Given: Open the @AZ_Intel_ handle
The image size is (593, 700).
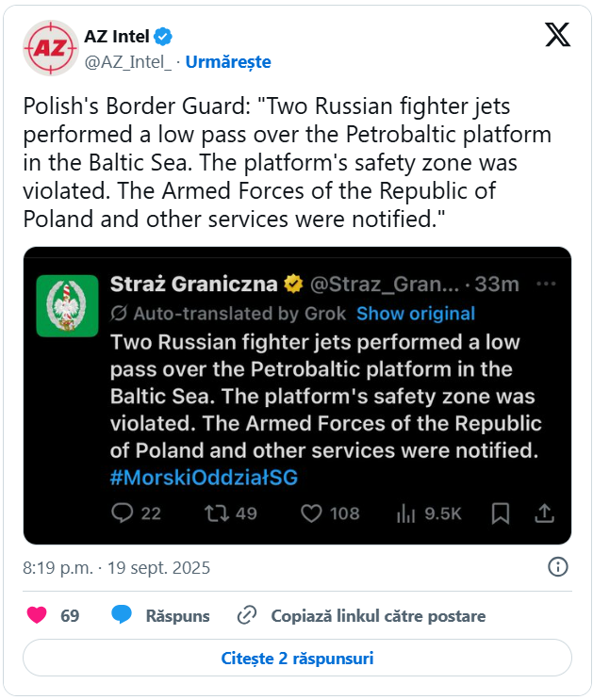Looking at the screenshot, I should pyautogui.click(x=128, y=62).
